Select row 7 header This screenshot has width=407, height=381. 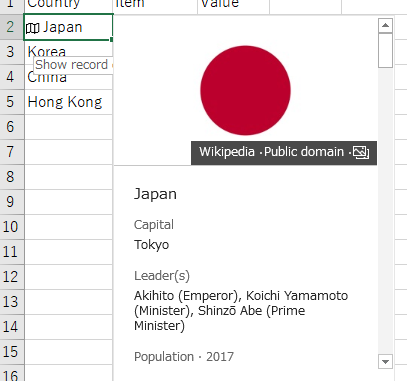pos(12,152)
